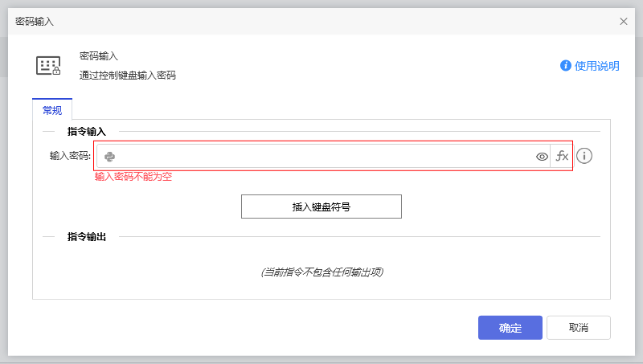Click the blue info icon near 使用说明
Screen dimensions: 643x364
[566, 66]
